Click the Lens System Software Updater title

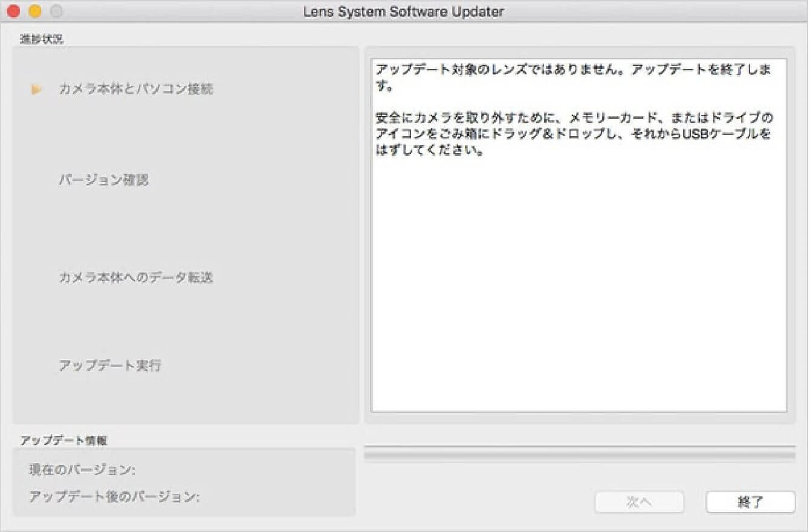[404, 11]
